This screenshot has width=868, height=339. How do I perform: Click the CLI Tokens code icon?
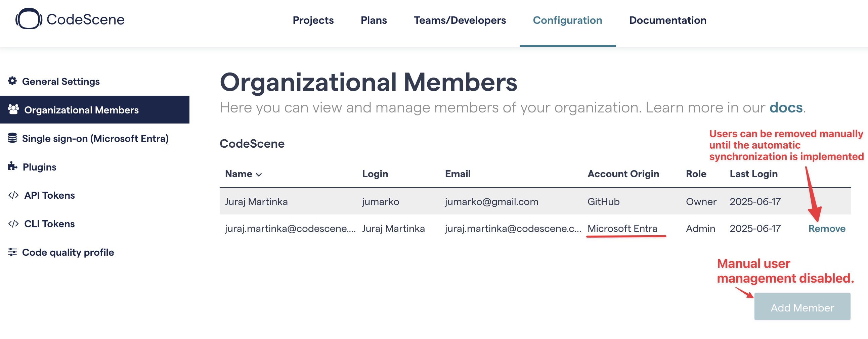[13, 223]
